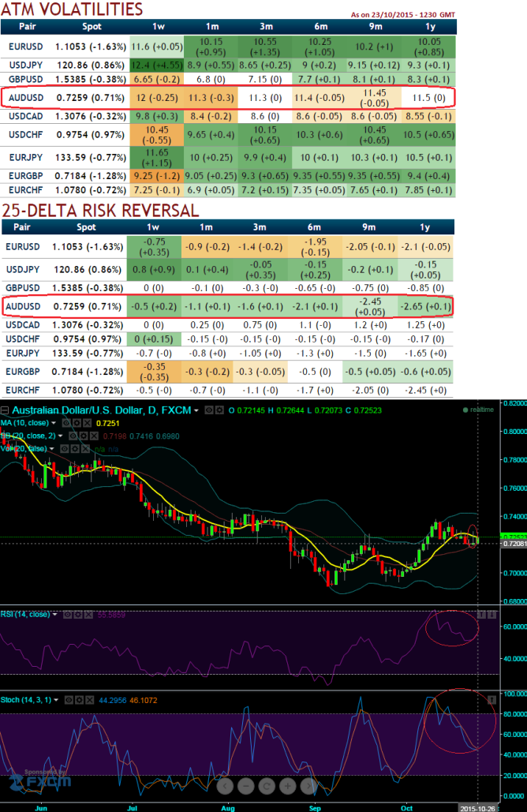Remove Stoch (14, 3, 1) indicator with X
The image size is (527, 812).
(90, 700)
